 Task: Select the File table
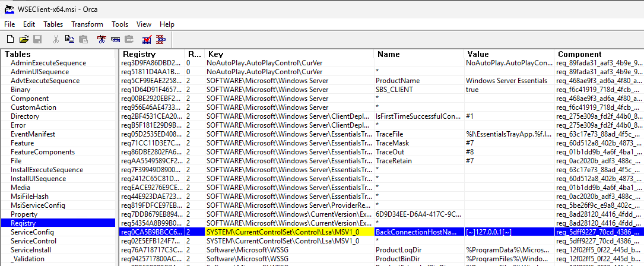pos(16,161)
